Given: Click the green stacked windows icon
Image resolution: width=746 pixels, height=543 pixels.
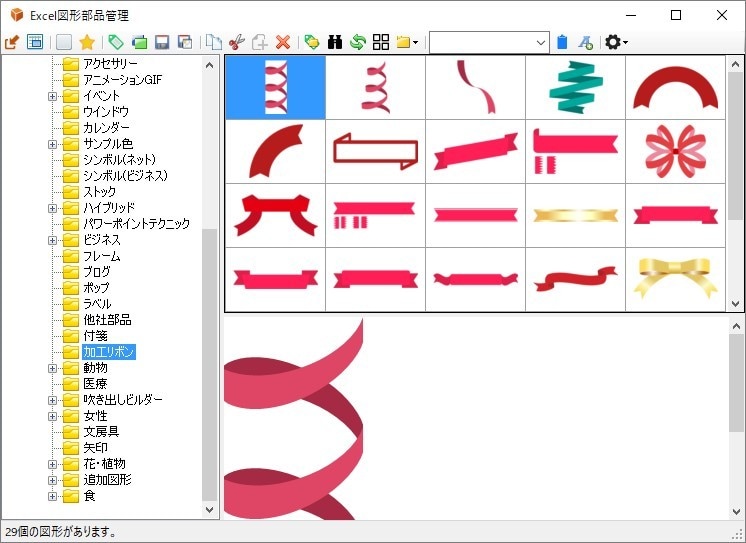Looking at the screenshot, I should (x=139, y=42).
